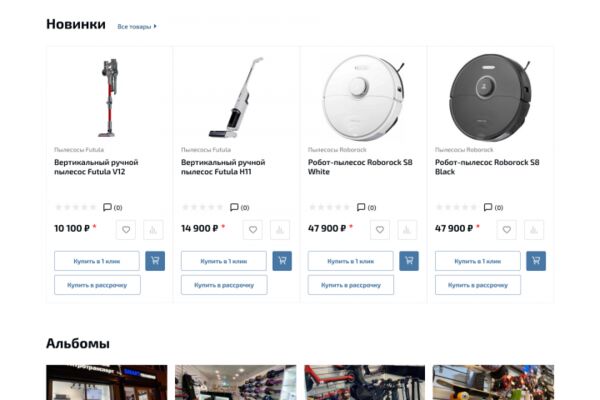Favorite the Futula V12 with heart icon
600x400 pixels.
tap(126, 230)
